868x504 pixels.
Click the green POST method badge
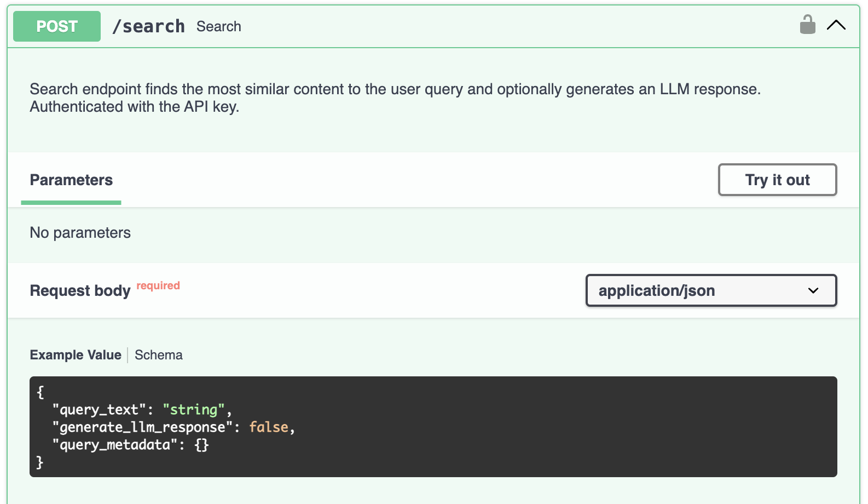point(57,26)
